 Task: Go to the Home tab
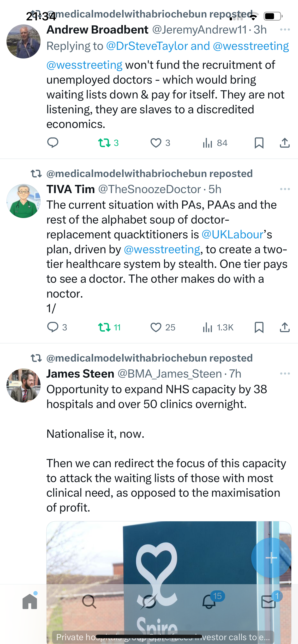[30, 602]
